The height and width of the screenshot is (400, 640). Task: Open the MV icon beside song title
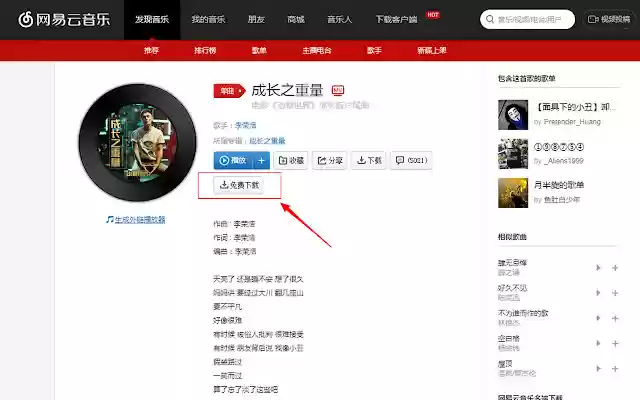click(x=338, y=90)
